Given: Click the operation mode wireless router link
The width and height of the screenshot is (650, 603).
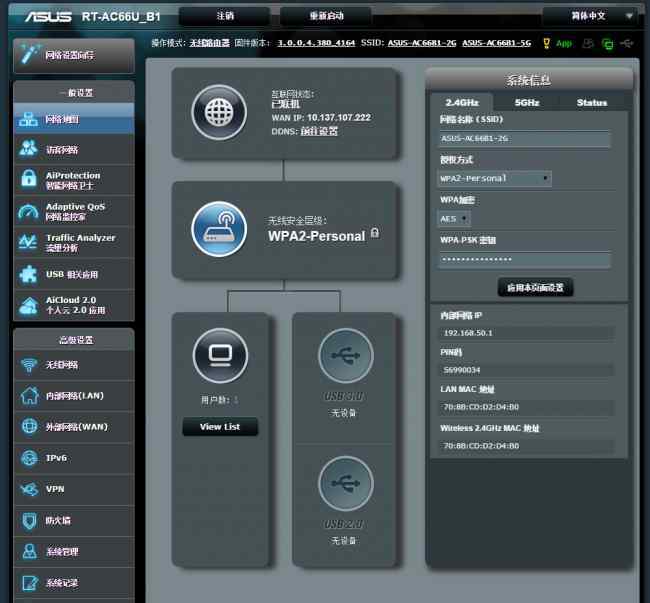Looking at the screenshot, I should pyautogui.click(x=209, y=43).
